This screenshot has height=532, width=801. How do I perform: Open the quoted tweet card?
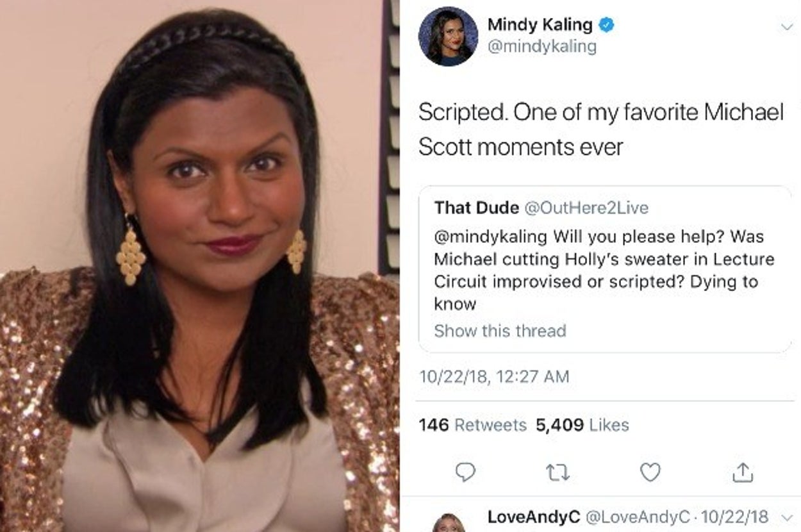click(606, 269)
